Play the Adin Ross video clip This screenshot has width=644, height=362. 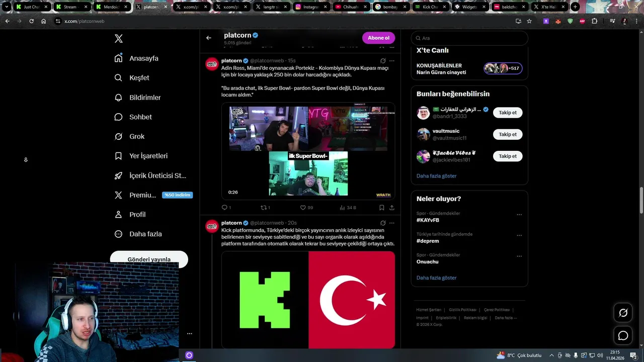coord(308,151)
